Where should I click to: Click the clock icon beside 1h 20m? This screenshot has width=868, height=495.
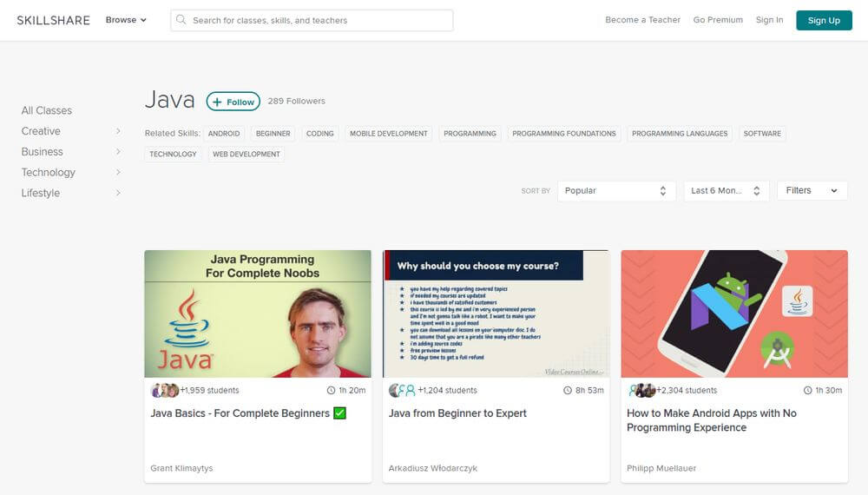(331, 390)
